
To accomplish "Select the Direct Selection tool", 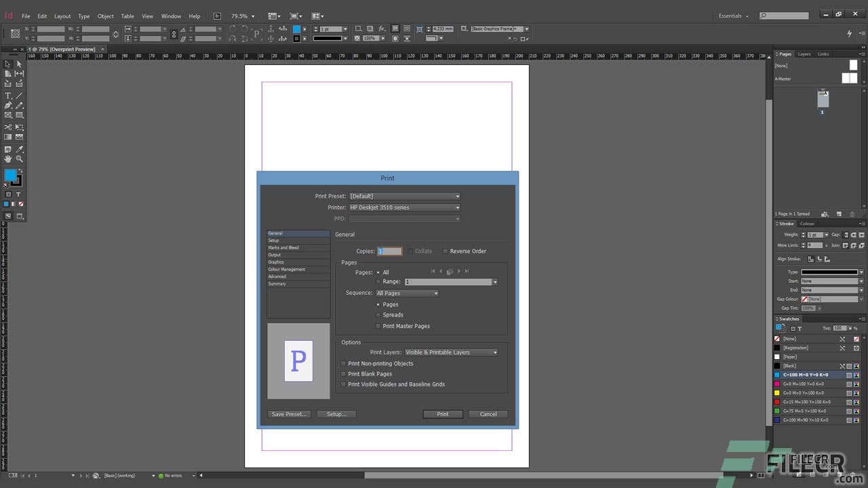I will click(x=19, y=64).
